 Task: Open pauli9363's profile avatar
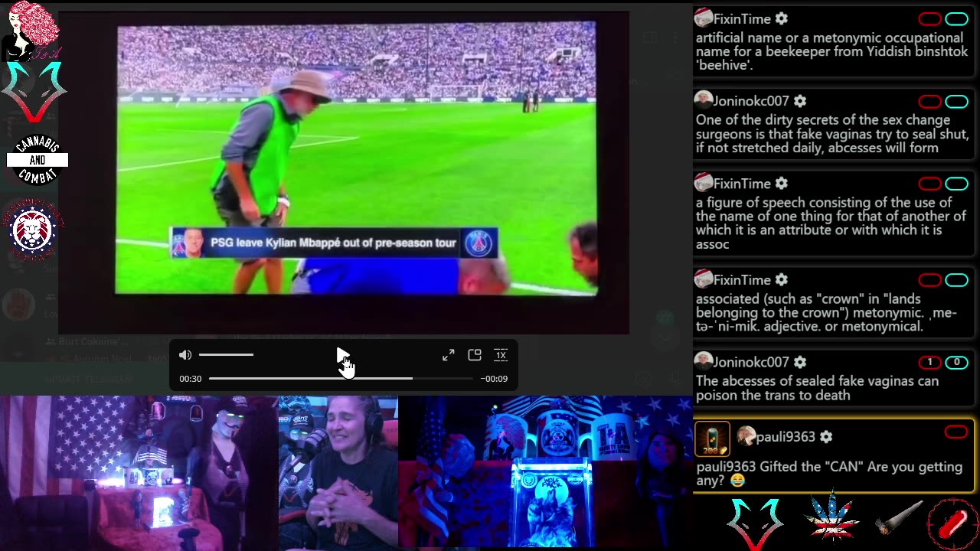pos(746,436)
